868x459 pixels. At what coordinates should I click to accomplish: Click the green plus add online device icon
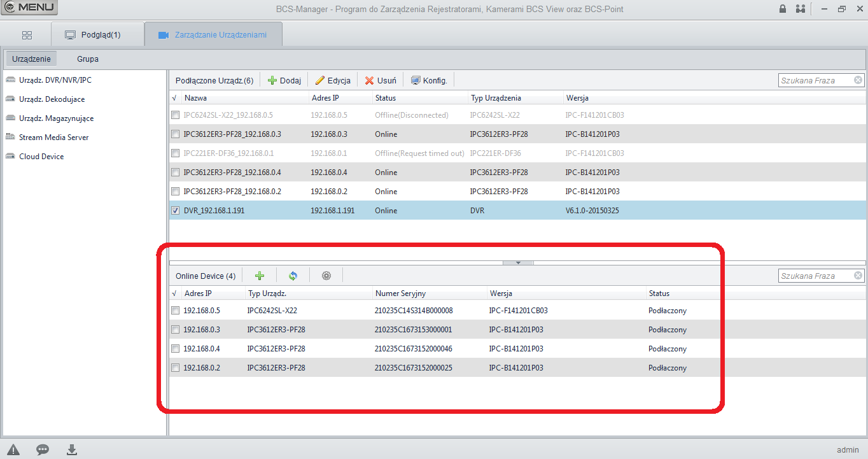point(260,276)
